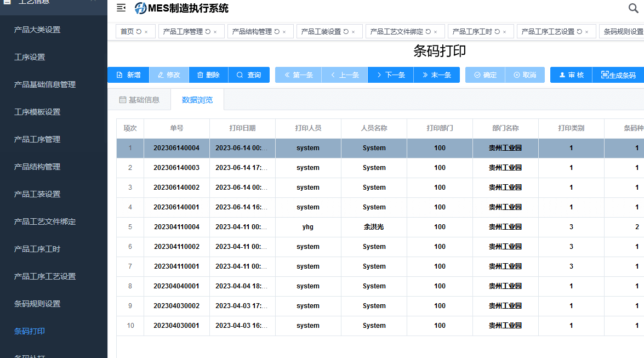Select order number 202304110004
The image size is (644, 358).
point(176,227)
